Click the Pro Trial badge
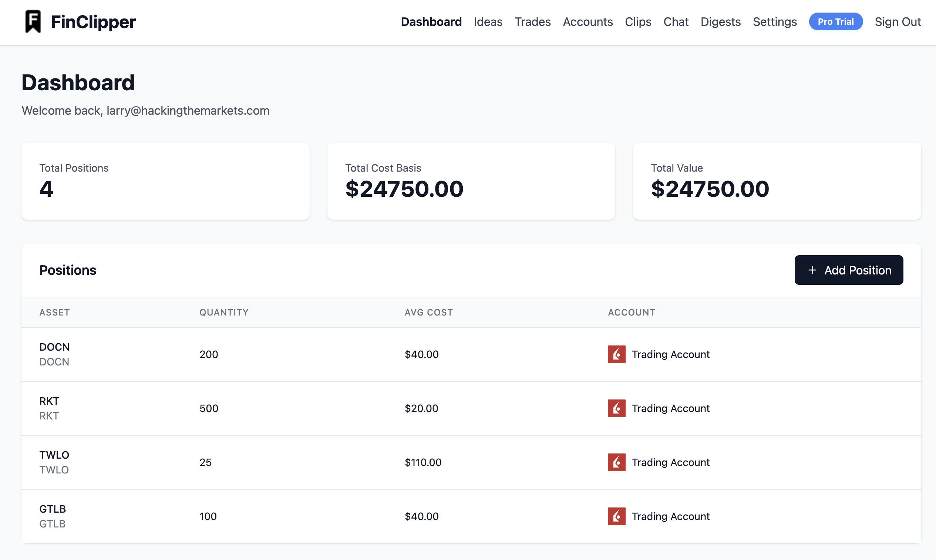This screenshot has width=936, height=560. (x=836, y=21)
